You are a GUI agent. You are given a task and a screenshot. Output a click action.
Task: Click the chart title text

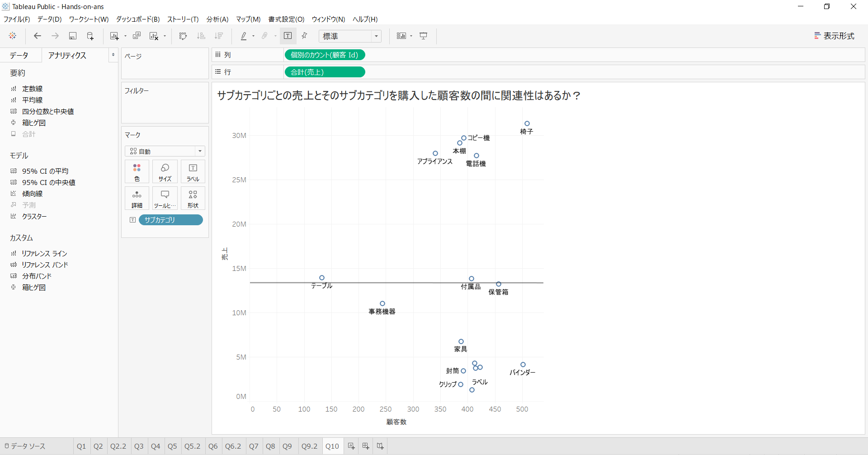click(399, 95)
